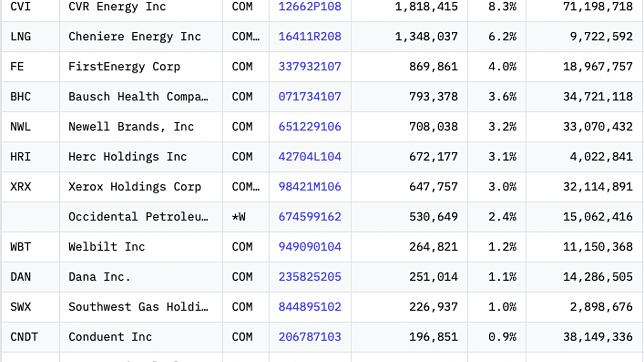Select value 1,348,037 for Cheniere
644x362 pixels.
[427, 37]
